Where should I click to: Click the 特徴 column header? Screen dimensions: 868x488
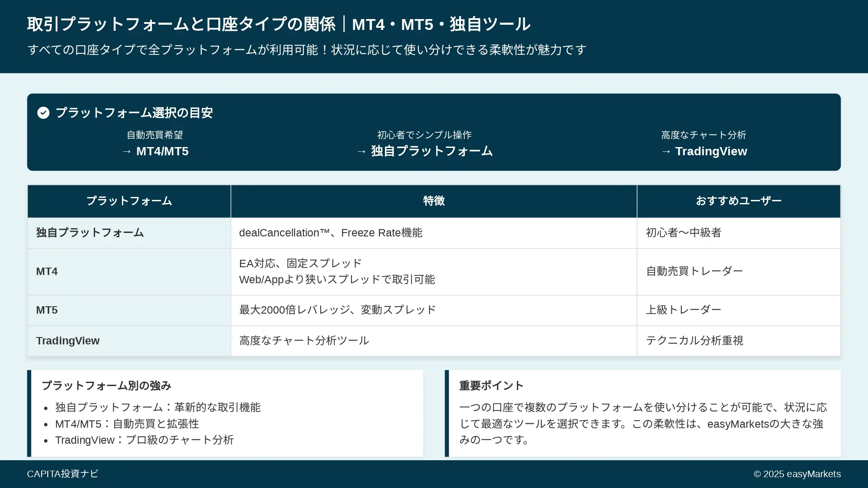click(x=434, y=201)
